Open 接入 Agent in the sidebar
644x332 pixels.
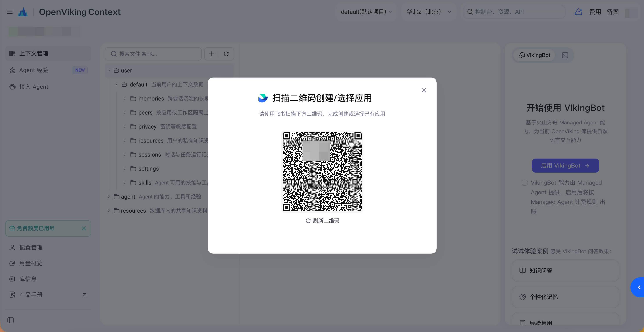point(48,87)
